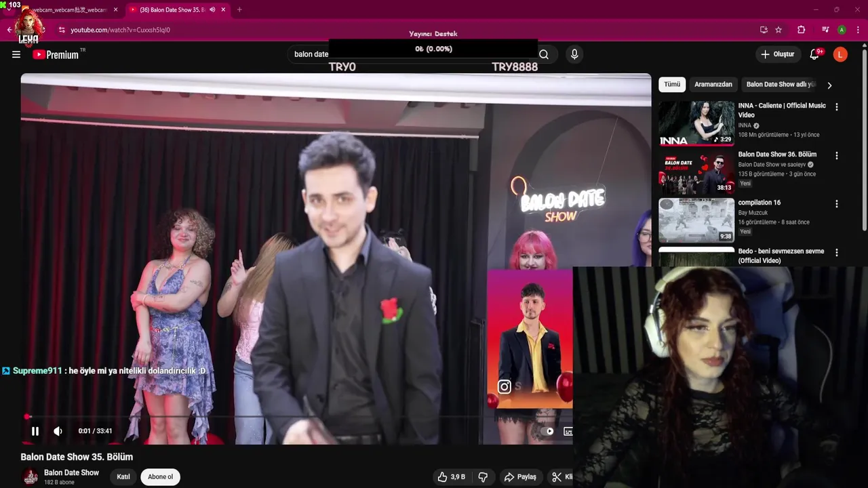Select the Aramanızdan filter chip
This screenshot has height=488, width=868.
point(713,85)
